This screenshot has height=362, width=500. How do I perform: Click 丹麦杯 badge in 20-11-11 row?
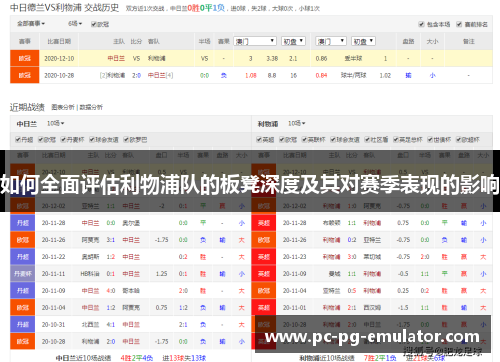(23, 274)
